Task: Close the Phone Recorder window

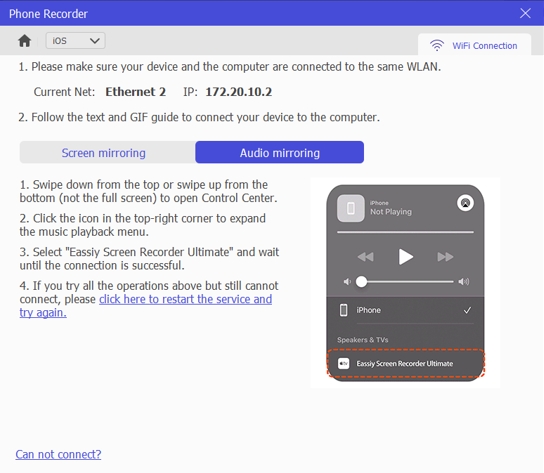Action: pos(525,13)
